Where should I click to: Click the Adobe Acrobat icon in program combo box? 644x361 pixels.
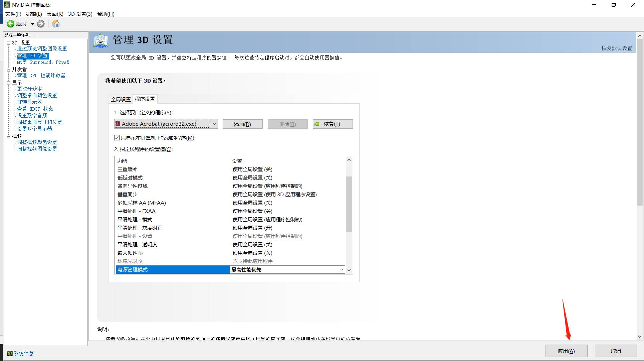tap(118, 124)
